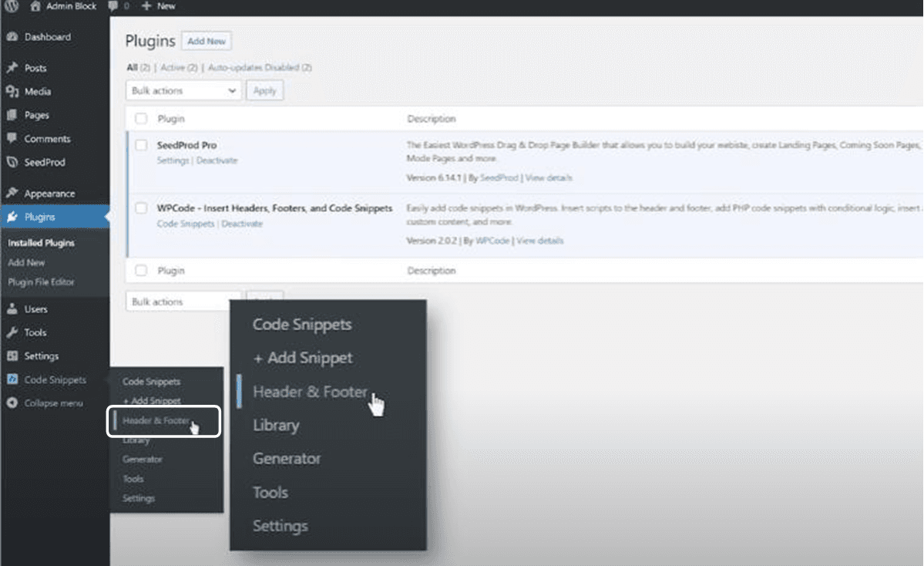Screen dimensions: 924x566
Task: Select the WPCode plugin checkbox
Action: tap(141, 208)
